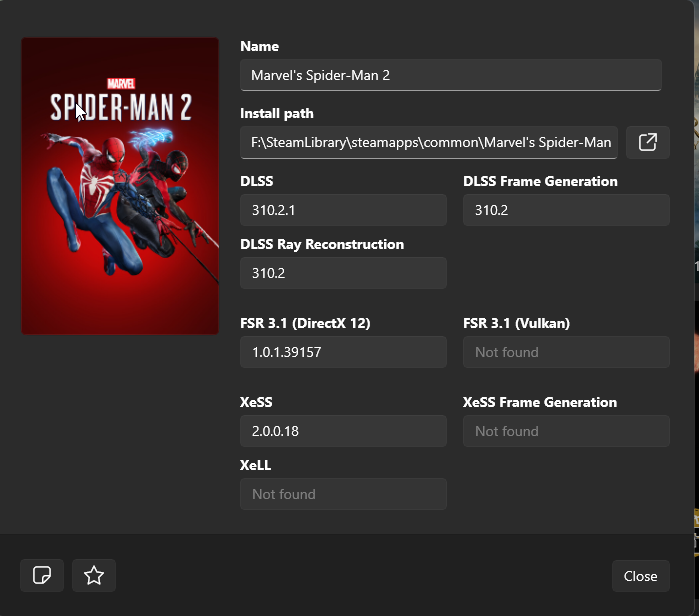Click FSR 3.1 Vulkan Not found box
The image size is (699, 616).
[566, 352]
